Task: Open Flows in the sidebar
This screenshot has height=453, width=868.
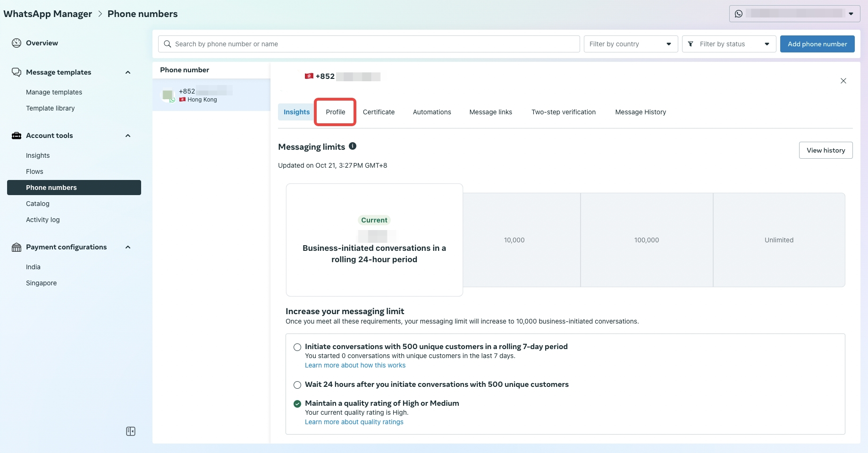Action: pyautogui.click(x=34, y=171)
